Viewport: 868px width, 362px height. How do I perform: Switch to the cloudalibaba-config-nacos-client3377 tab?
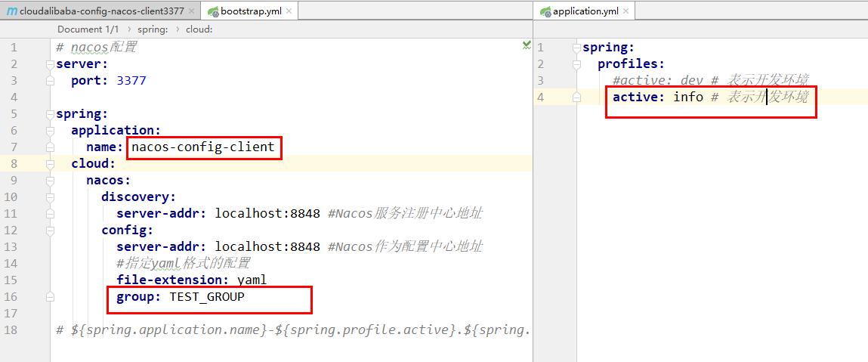pyautogui.click(x=100, y=11)
